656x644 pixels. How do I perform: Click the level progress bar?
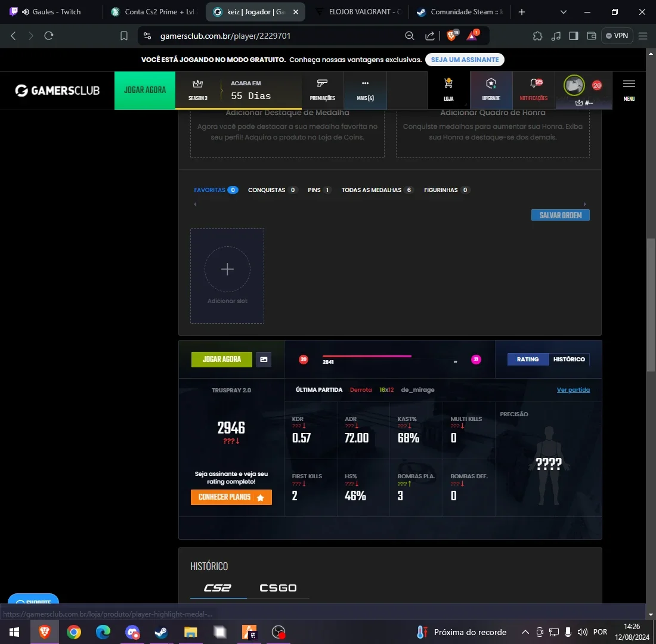point(389,357)
